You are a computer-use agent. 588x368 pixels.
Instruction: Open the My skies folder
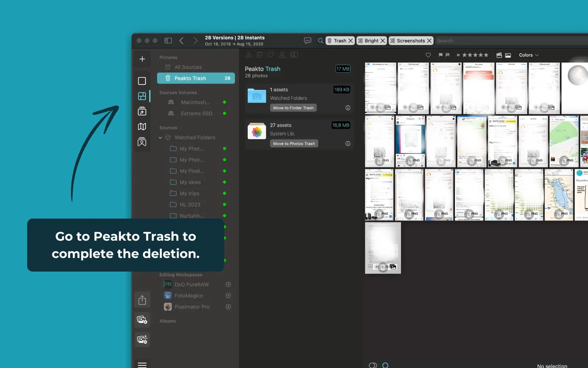190,182
